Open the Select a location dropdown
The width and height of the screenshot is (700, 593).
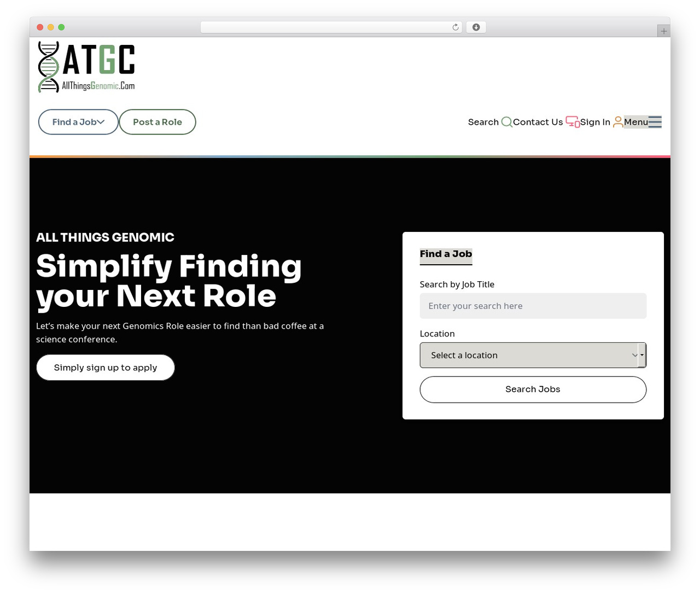[533, 355]
